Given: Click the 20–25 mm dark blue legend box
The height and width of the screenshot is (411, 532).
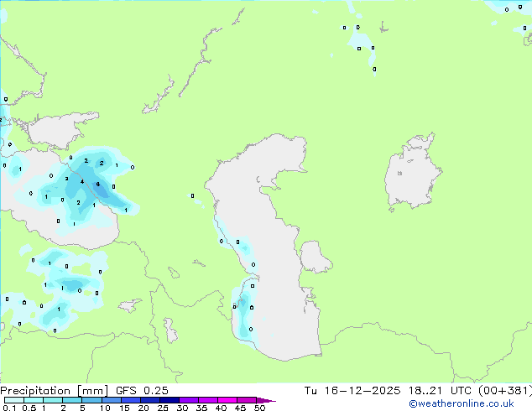Looking at the screenshot, I should point(150,400).
